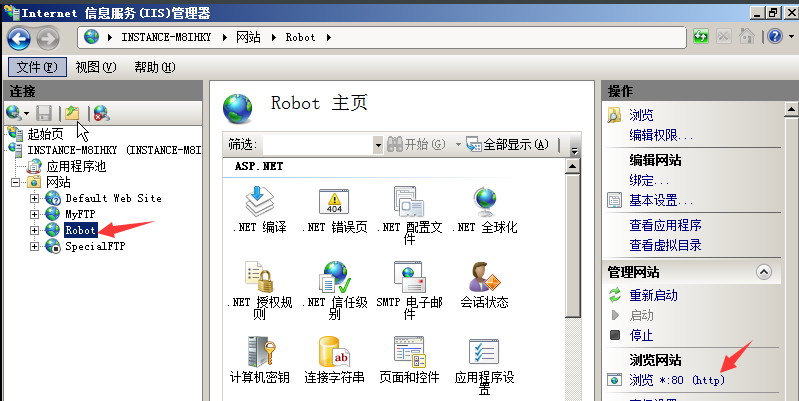The width and height of the screenshot is (799, 401).
Task: Select the SpecialFTP site
Action: click(x=95, y=247)
